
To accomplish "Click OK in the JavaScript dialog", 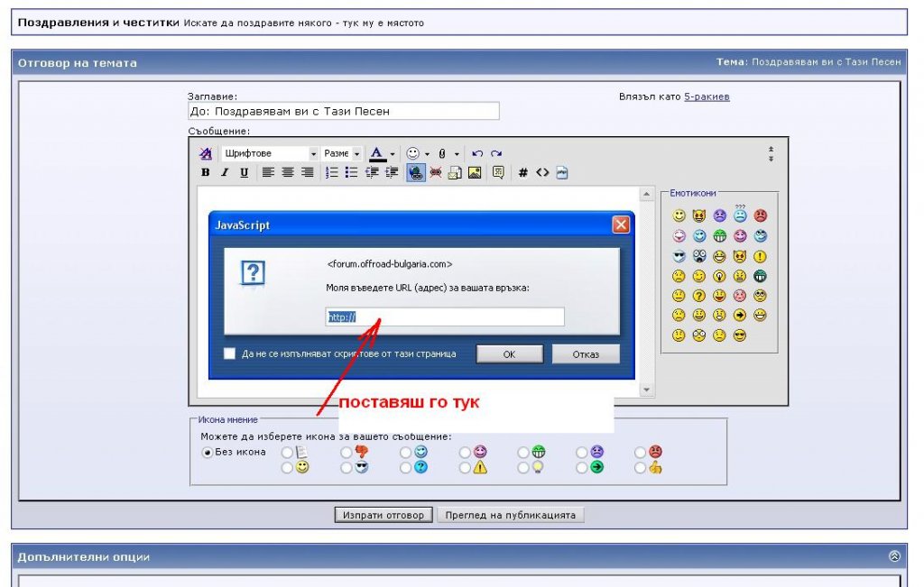I will coord(510,354).
